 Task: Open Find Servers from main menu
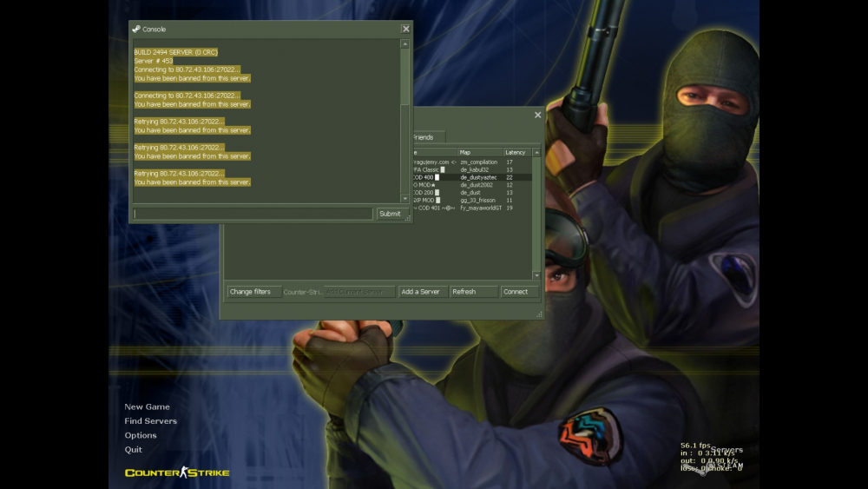[150, 421]
